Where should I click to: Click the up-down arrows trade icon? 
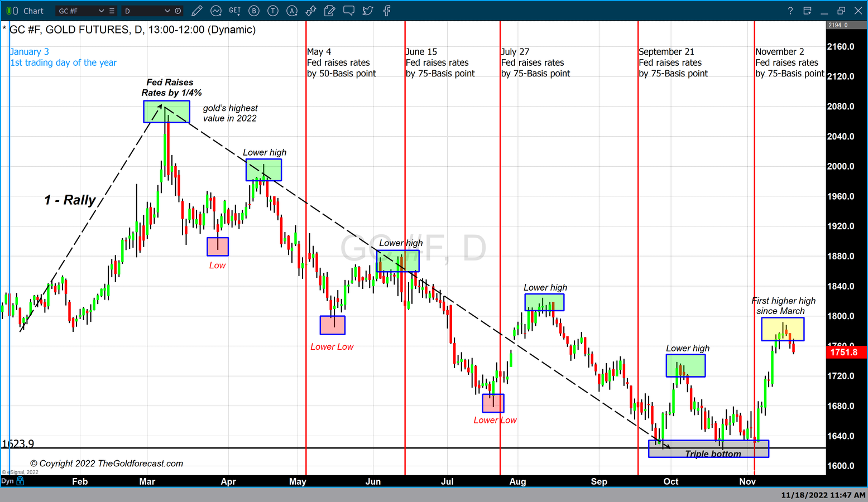pos(311,11)
